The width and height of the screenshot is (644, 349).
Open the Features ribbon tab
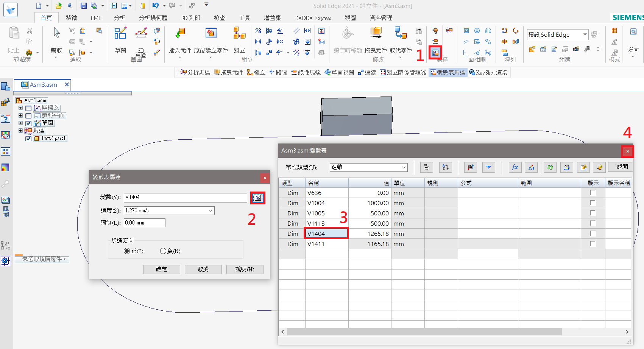click(x=71, y=18)
